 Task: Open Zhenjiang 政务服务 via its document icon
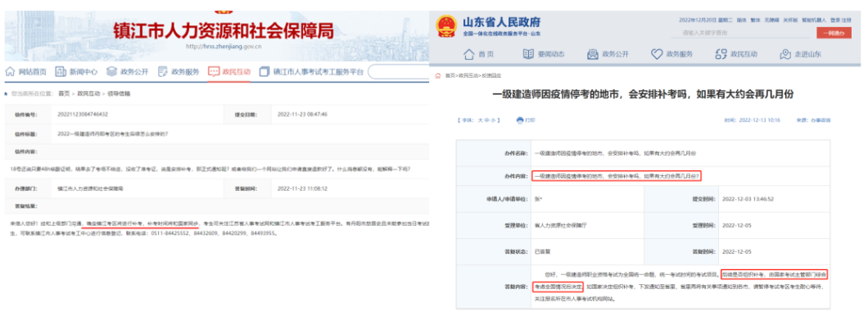tap(163, 72)
